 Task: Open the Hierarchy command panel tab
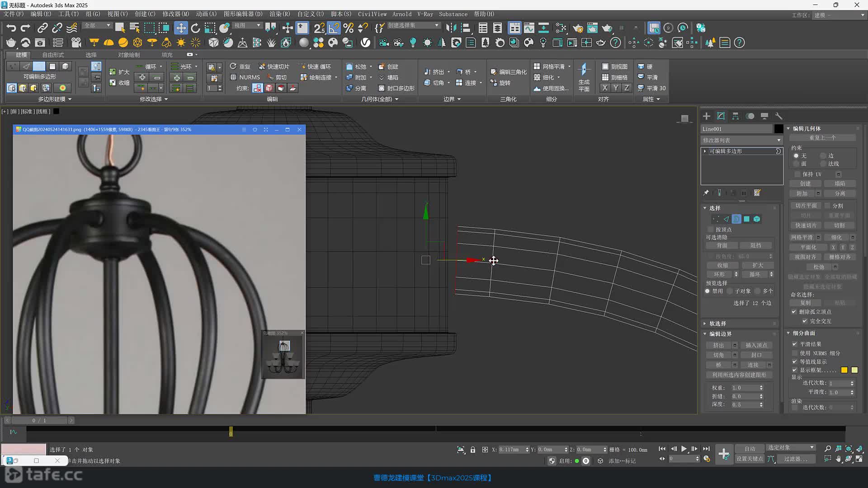(x=736, y=116)
